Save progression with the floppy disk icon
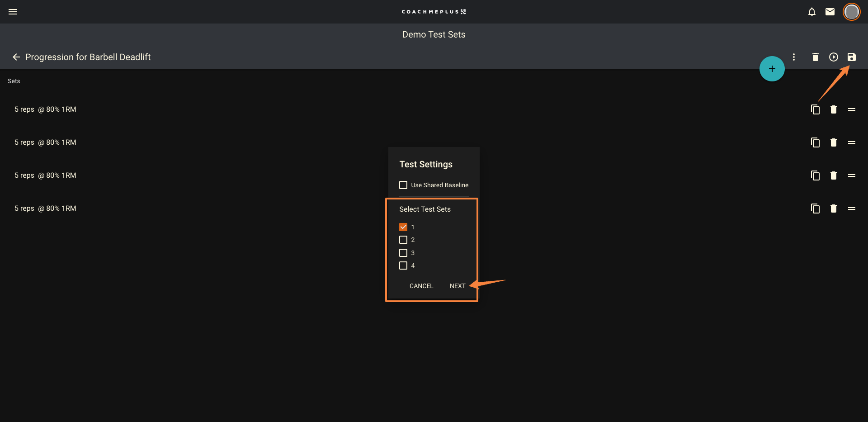 click(851, 57)
